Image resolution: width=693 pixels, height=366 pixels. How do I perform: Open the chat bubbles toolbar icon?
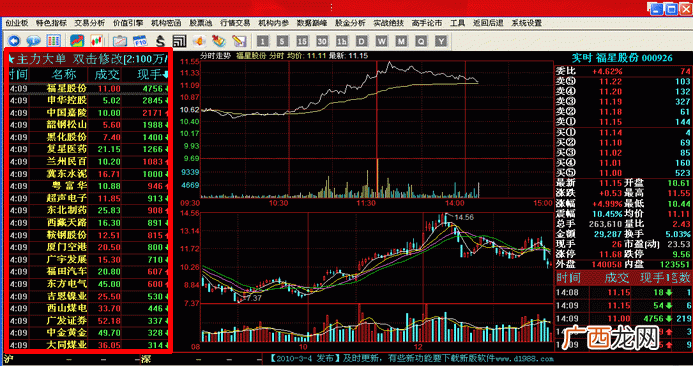tap(34, 41)
